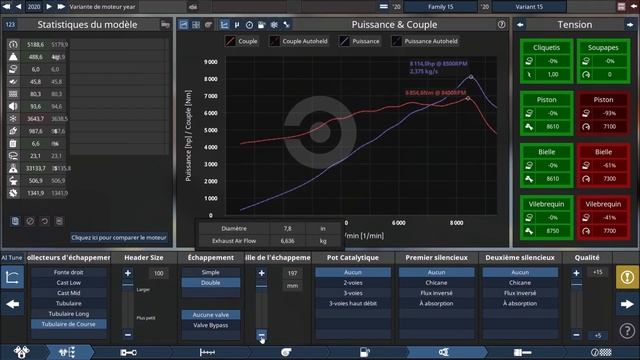The width and height of the screenshot is (640, 360).
Task: Open the snowflake cooling chart icon
Action: tap(274, 24)
